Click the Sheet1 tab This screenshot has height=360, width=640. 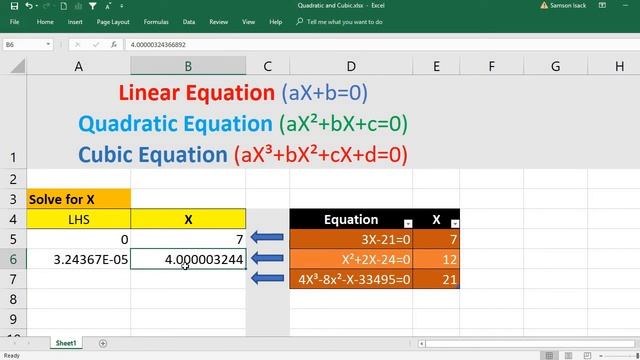pos(66,343)
